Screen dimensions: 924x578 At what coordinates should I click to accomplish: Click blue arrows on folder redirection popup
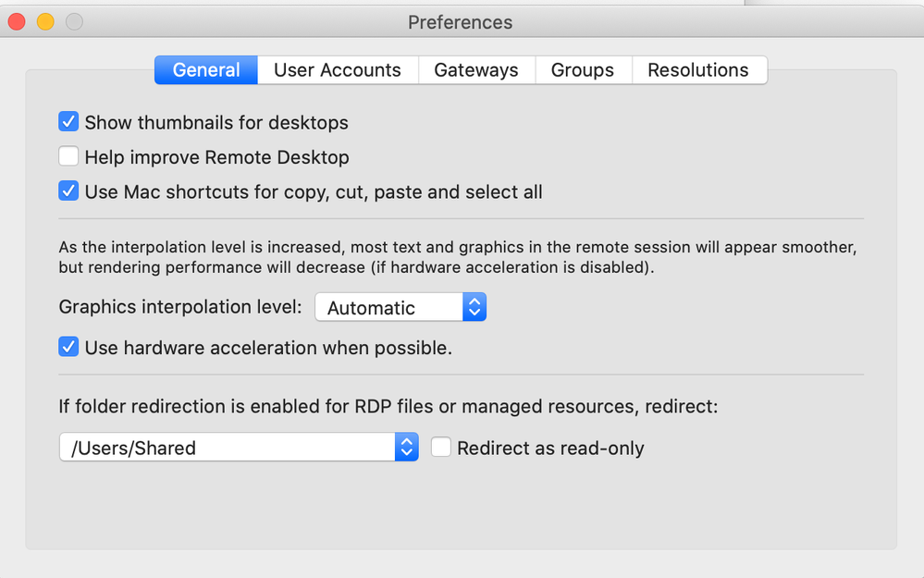(407, 448)
